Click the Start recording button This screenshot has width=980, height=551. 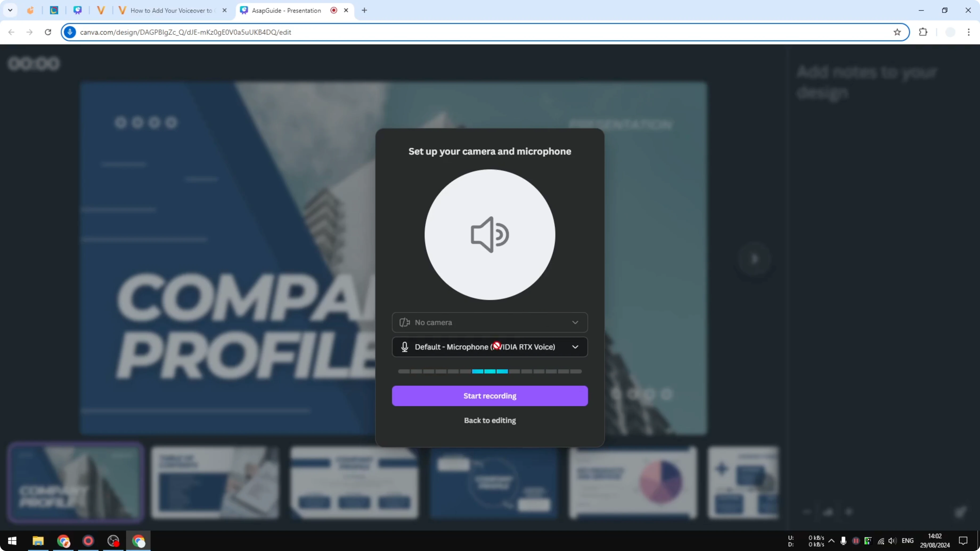(x=490, y=396)
